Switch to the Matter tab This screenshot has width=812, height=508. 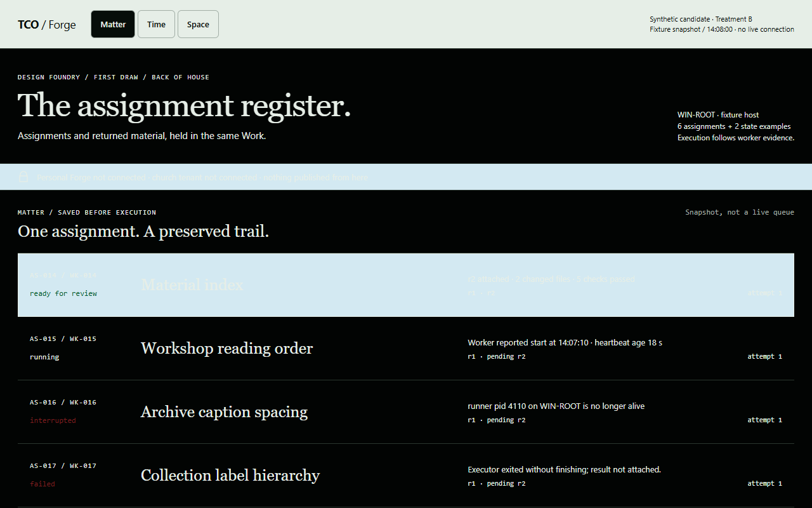point(113,24)
